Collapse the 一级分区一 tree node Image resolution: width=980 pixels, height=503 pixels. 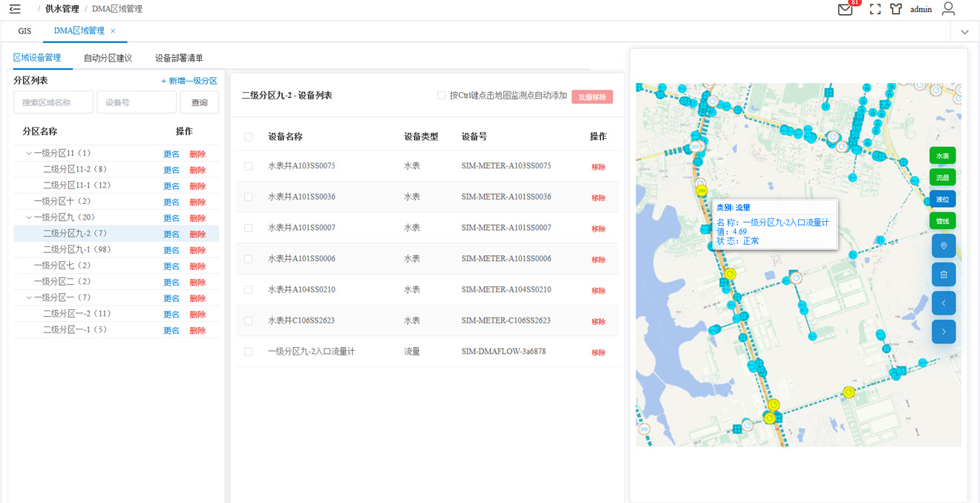coord(29,297)
